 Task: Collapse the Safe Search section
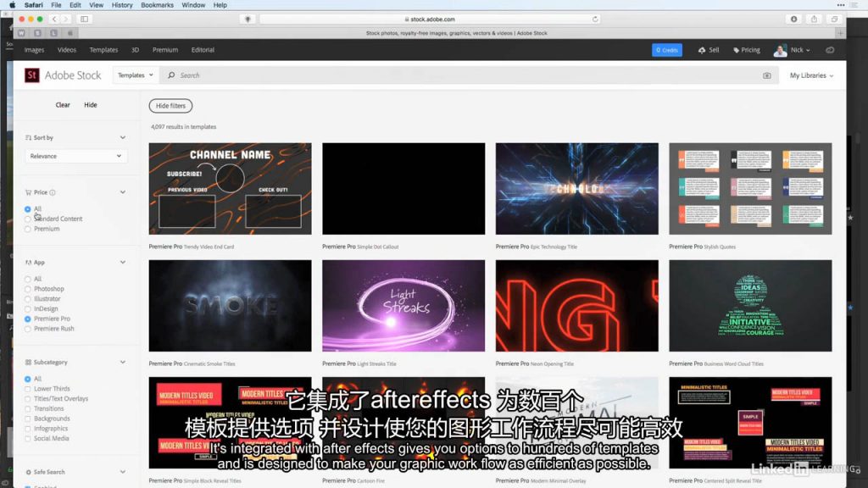click(123, 472)
